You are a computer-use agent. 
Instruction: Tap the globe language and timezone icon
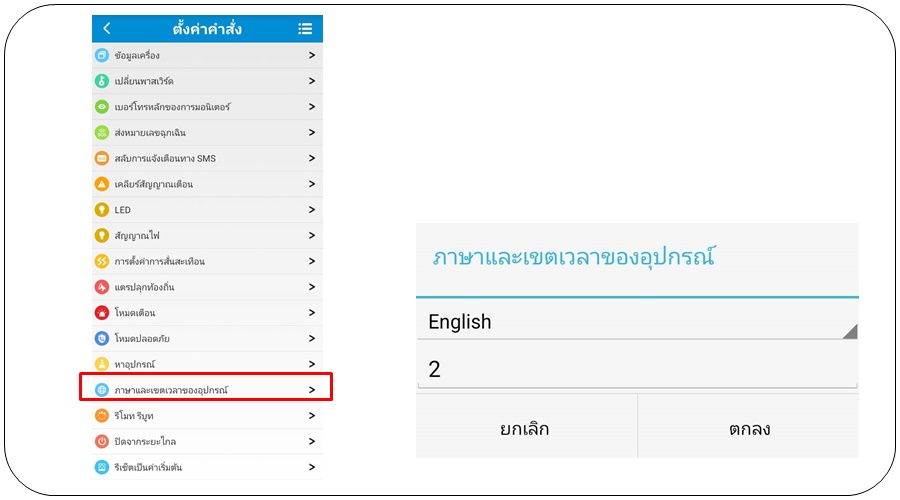[x=101, y=389]
